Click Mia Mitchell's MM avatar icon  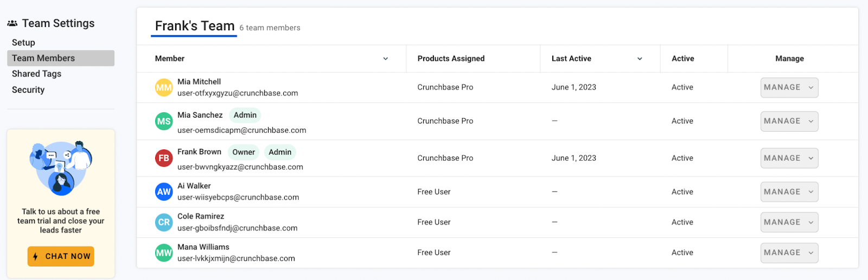tap(164, 88)
